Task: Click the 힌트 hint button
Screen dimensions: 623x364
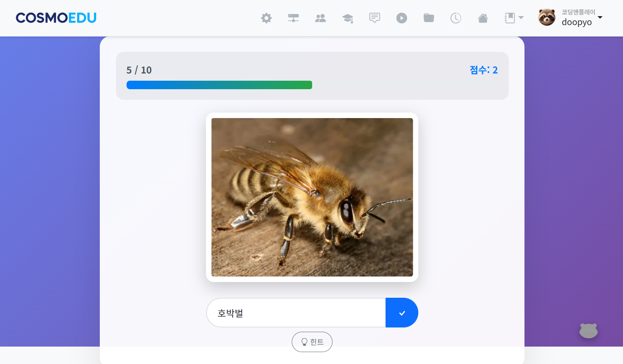Action: [x=312, y=342]
